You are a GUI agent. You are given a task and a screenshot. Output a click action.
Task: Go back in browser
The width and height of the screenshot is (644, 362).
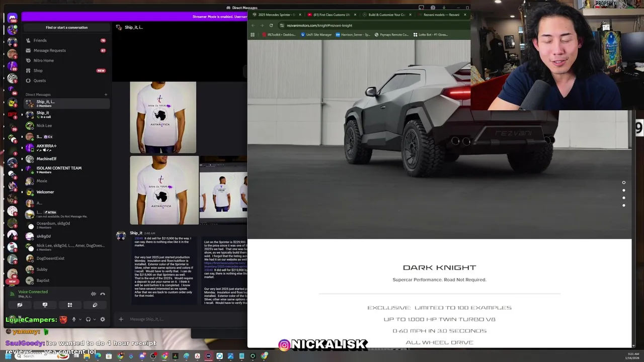click(x=253, y=25)
